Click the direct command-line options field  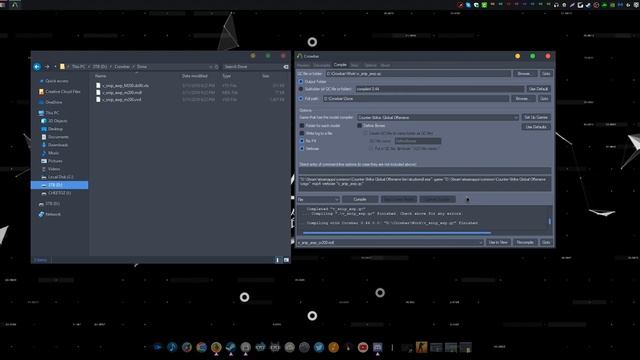coord(425,171)
